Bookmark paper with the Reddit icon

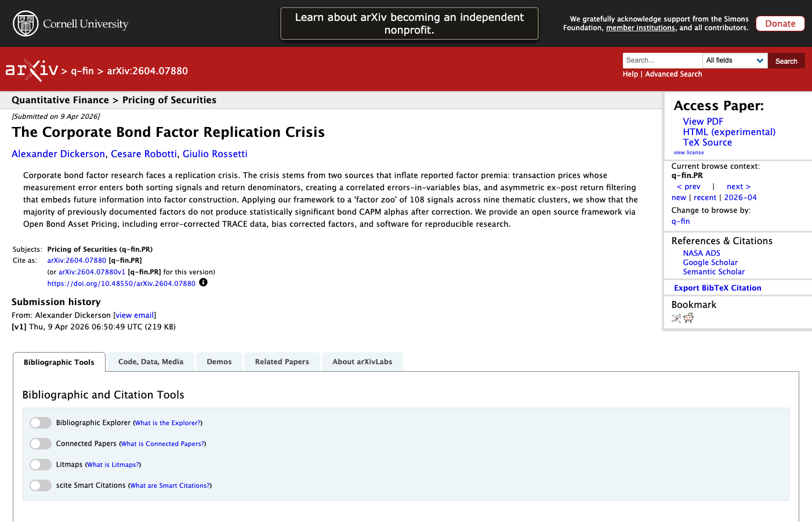[x=688, y=318]
